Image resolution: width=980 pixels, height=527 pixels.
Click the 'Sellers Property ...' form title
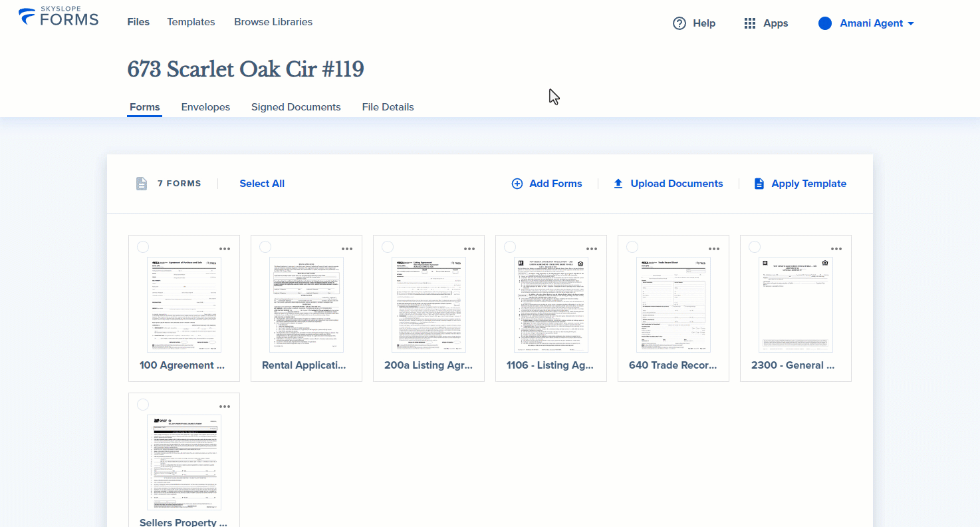point(184,522)
